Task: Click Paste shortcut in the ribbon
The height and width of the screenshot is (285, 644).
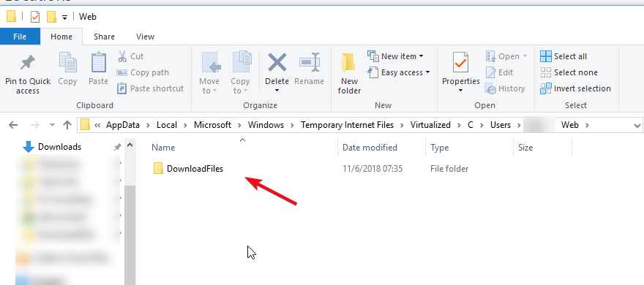Action: coord(150,88)
